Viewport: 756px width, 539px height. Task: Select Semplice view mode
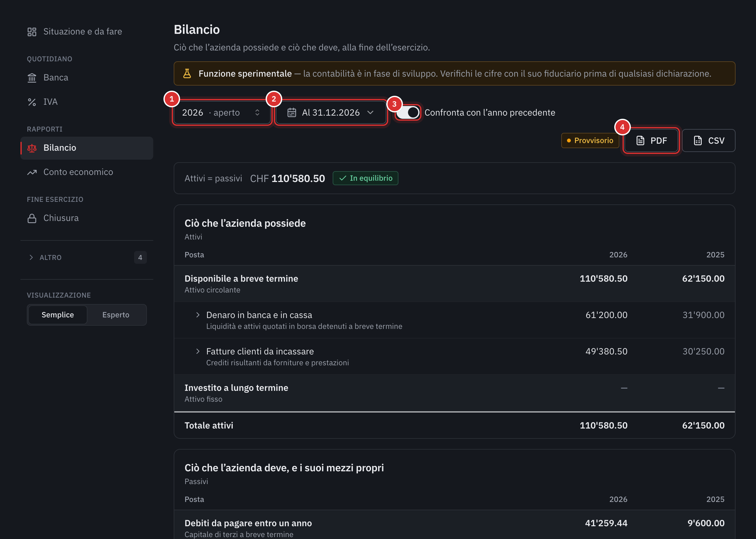tap(58, 315)
